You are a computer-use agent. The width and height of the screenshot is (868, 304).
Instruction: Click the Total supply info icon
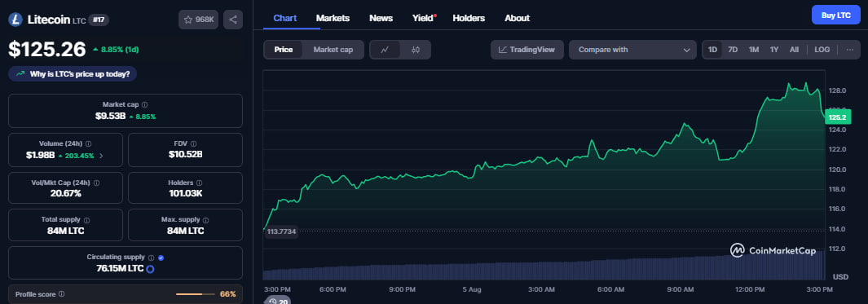[86, 220]
